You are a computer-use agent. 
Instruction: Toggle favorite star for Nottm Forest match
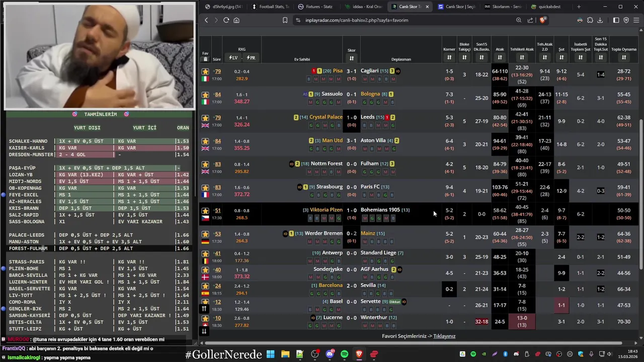(205, 164)
